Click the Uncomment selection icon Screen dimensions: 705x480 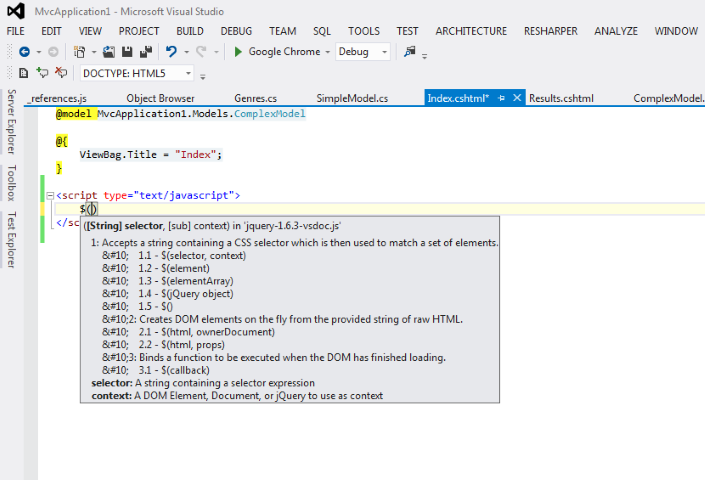(61, 73)
